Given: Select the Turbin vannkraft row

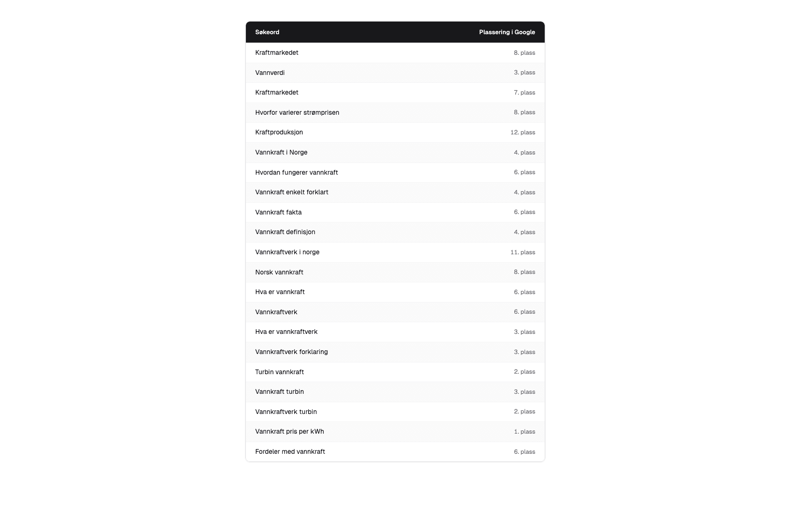Looking at the screenshot, I should click(395, 372).
